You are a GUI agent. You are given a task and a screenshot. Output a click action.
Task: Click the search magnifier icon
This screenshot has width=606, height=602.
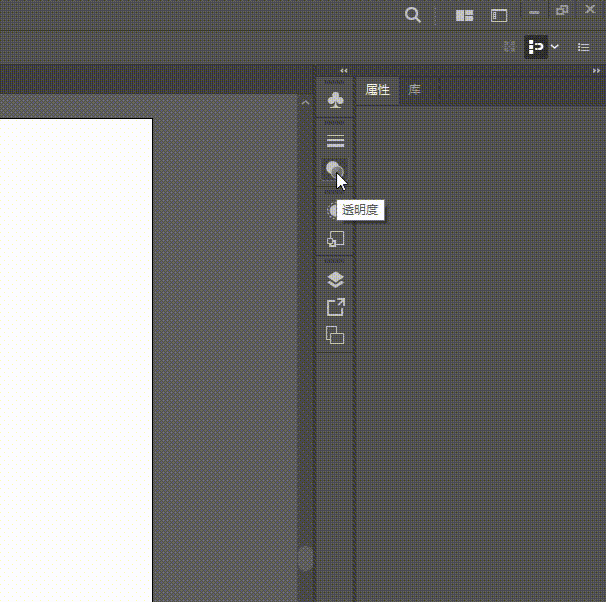pos(413,15)
